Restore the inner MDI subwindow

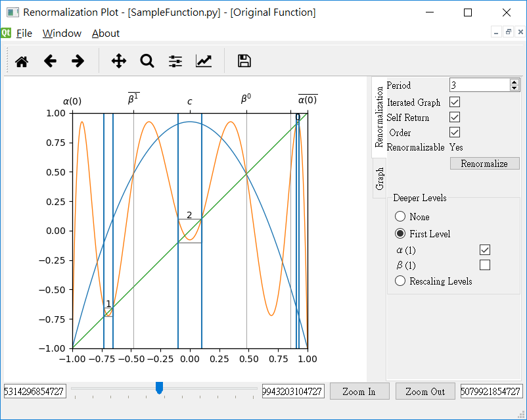[508, 32]
